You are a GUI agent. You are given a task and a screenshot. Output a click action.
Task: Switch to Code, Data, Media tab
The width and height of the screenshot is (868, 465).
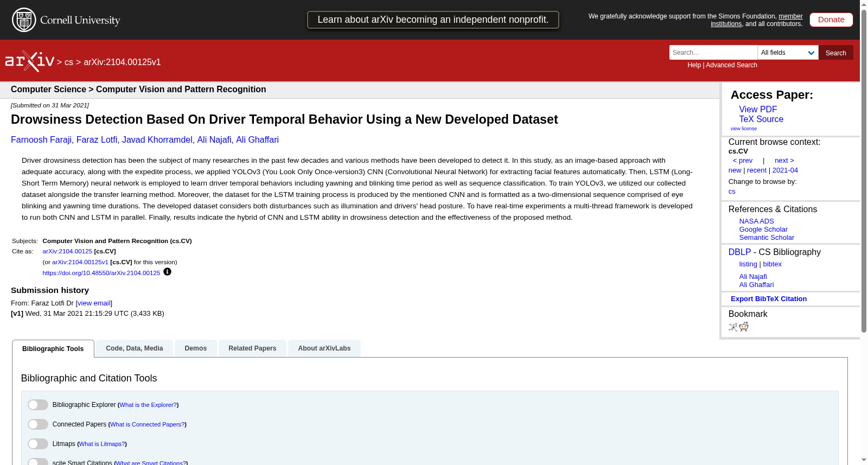click(x=135, y=348)
